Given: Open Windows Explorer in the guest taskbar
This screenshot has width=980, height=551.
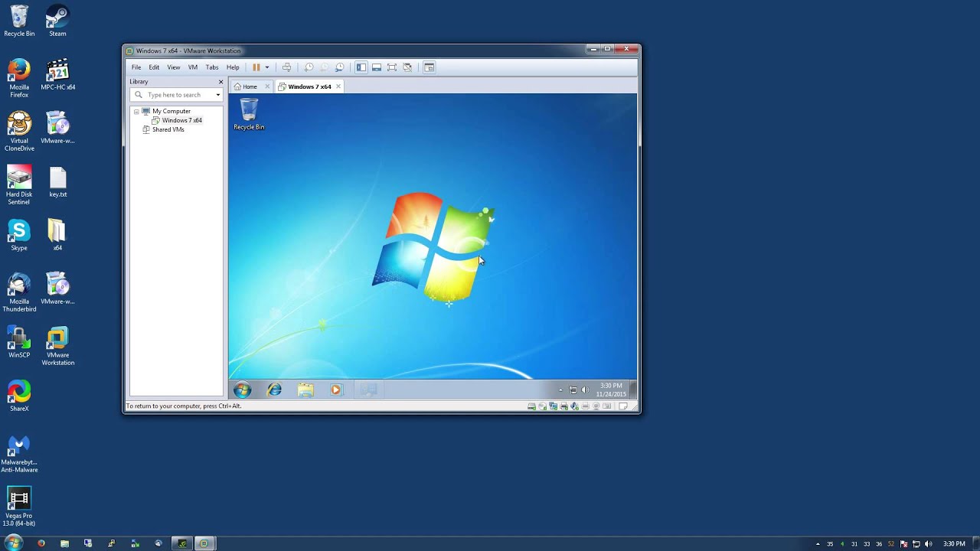Looking at the screenshot, I should tap(305, 390).
